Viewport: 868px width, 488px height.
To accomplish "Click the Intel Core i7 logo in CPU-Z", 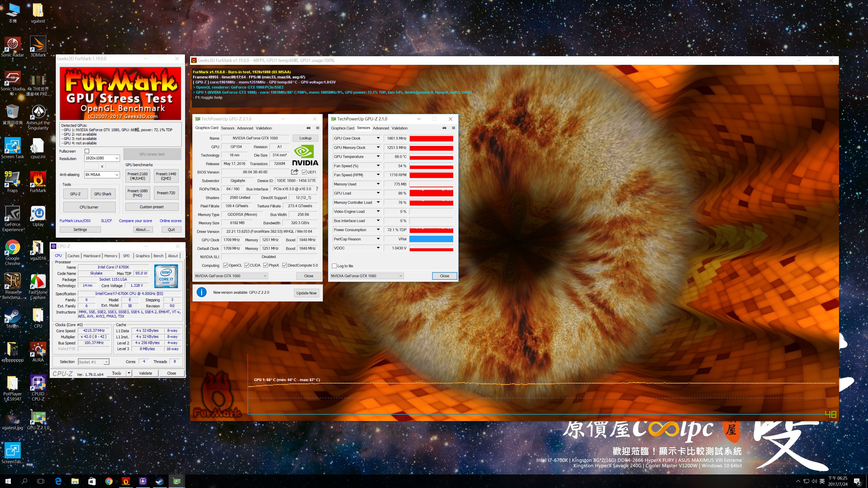I will click(166, 276).
